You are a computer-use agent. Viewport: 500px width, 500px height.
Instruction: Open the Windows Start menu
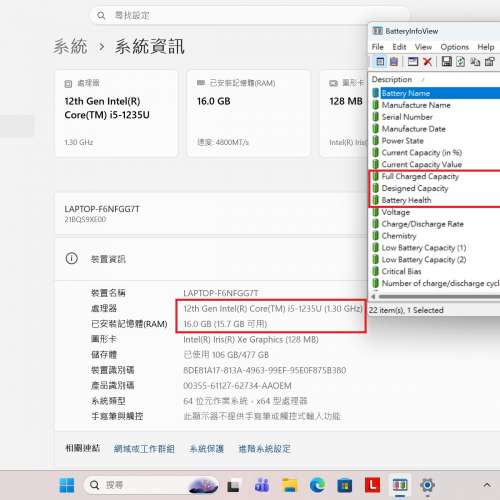click(67, 485)
